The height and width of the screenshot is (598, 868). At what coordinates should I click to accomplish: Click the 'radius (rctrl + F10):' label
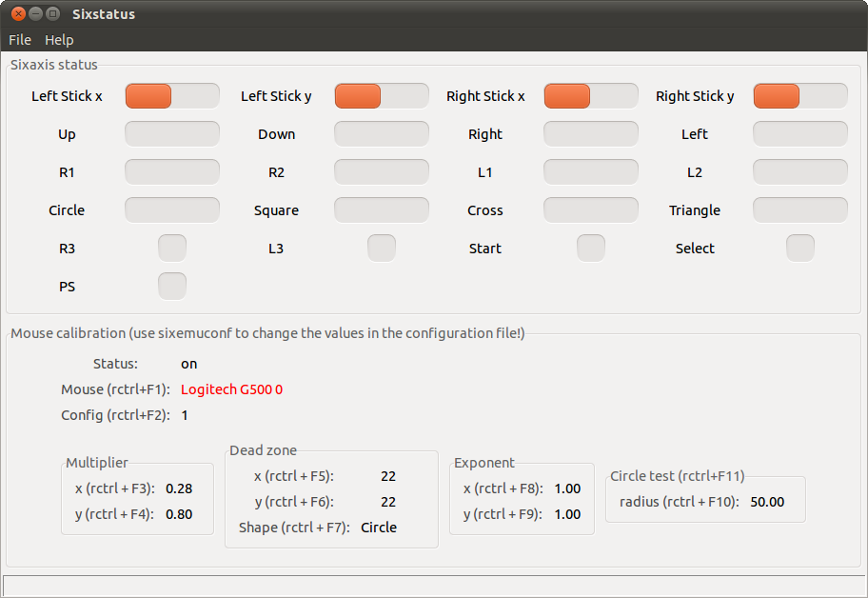(x=680, y=502)
